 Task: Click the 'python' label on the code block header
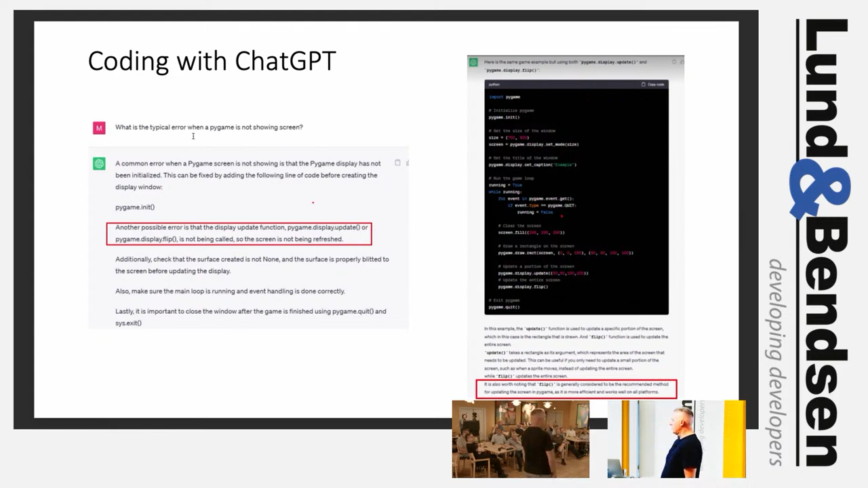(494, 84)
